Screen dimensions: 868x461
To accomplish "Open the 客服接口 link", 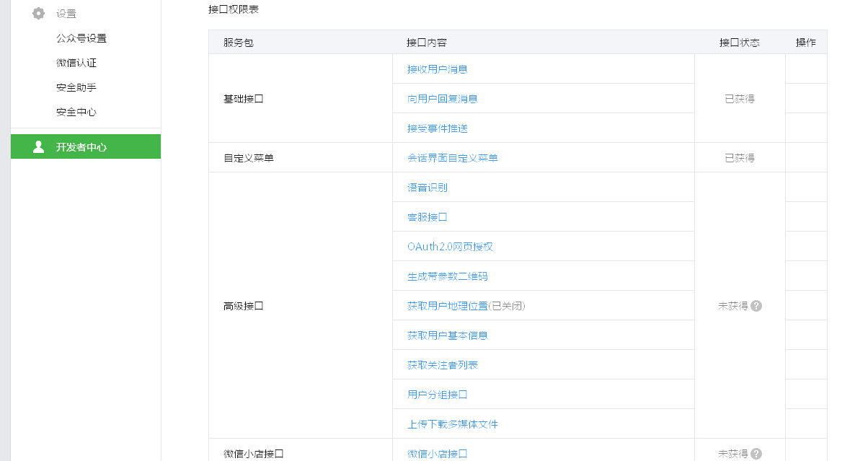I will (x=427, y=217).
